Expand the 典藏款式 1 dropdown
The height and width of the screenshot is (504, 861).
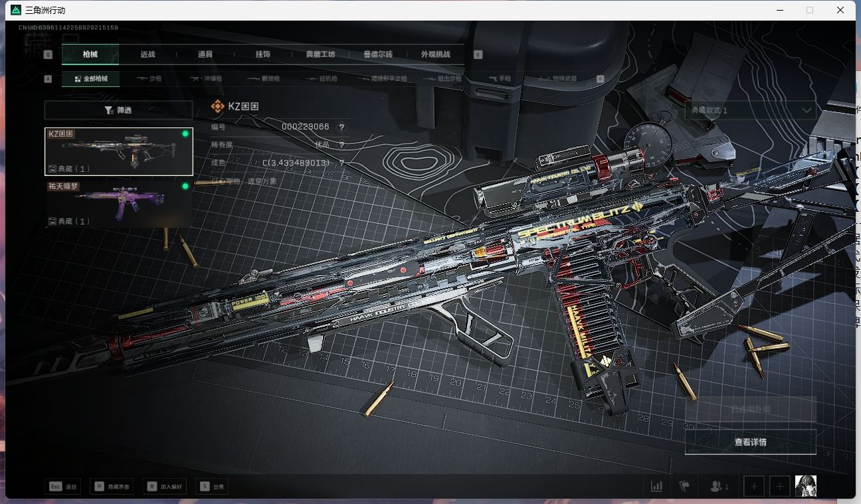750,110
